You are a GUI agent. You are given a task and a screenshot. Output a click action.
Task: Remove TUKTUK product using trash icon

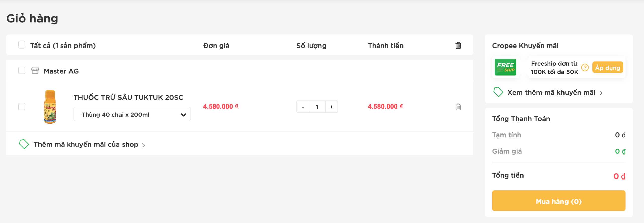click(x=458, y=107)
